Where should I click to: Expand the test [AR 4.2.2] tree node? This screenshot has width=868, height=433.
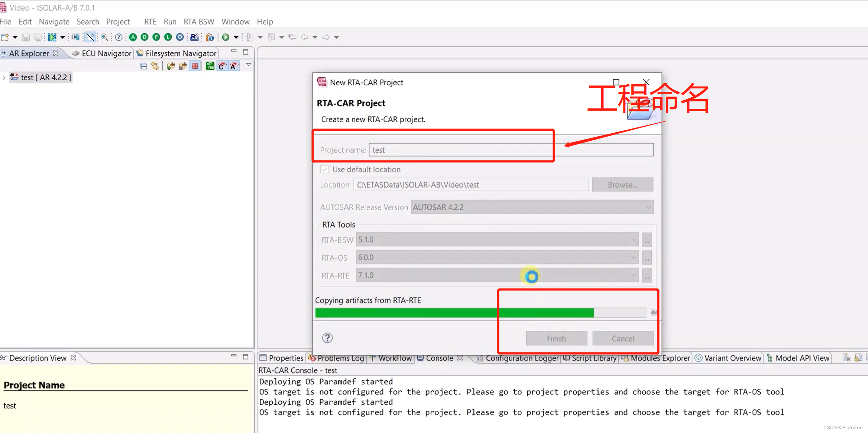pyautogui.click(x=4, y=78)
